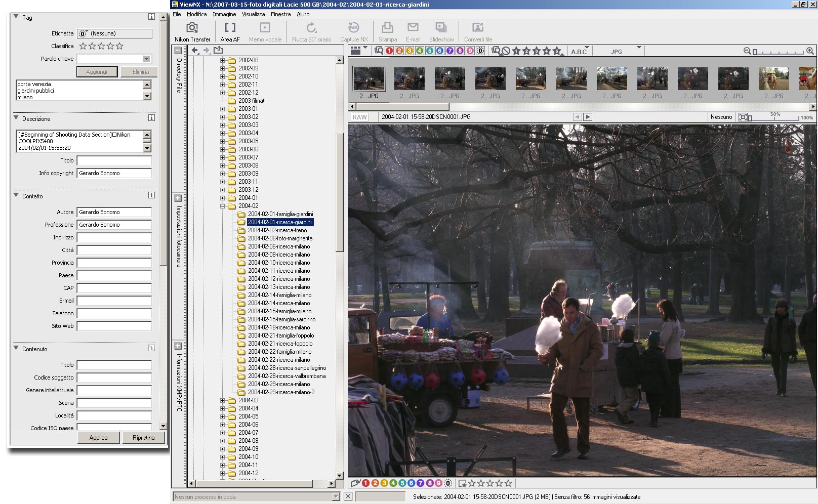818x504 pixels.
Task: Select folder 2004-02-02-ricerca-treno
Action: pos(277,230)
